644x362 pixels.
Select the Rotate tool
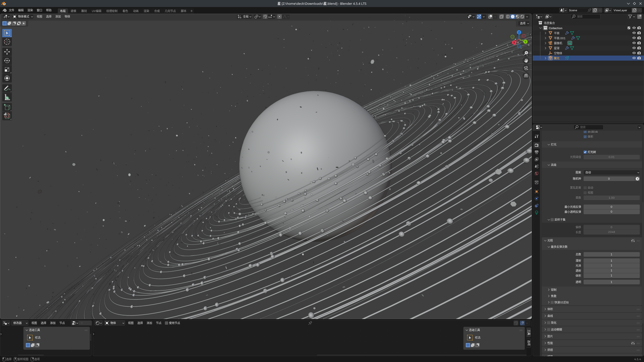click(7, 61)
